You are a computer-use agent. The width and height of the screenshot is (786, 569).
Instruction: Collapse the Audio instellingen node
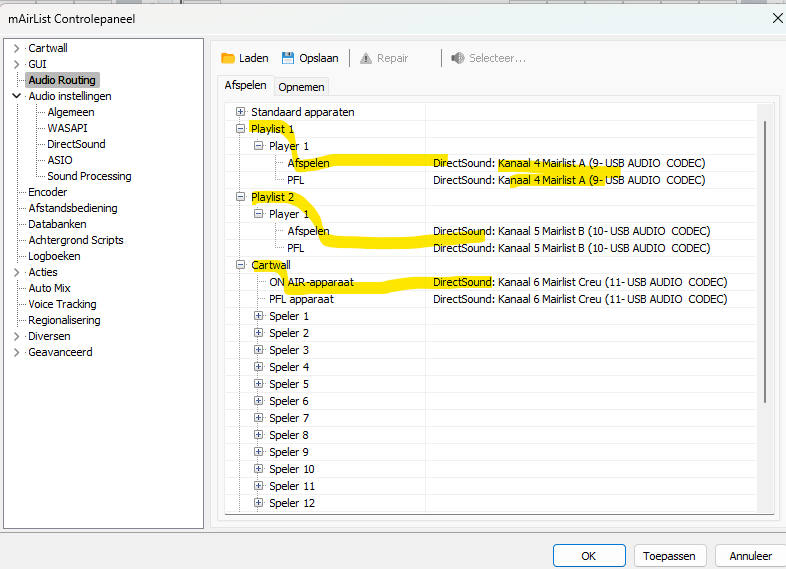[x=17, y=96]
